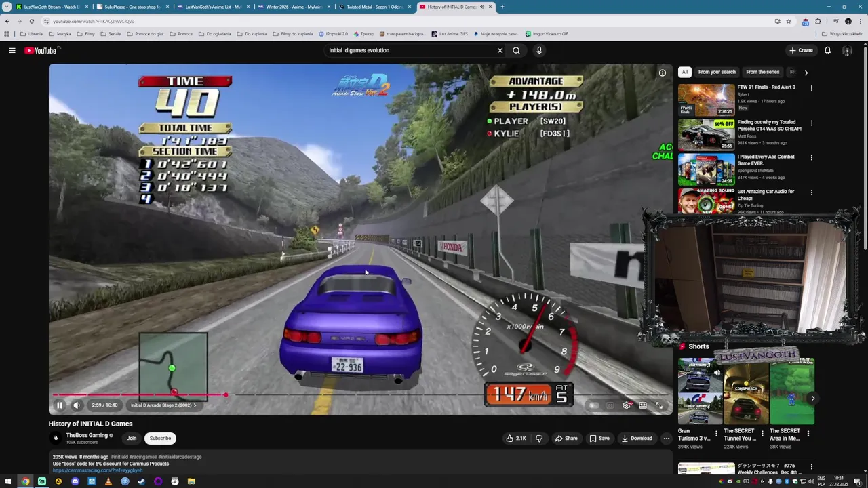Screen dimensions: 868x488
Task: Open a new browser tab
Action: pyautogui.click(x=502, y=7)
